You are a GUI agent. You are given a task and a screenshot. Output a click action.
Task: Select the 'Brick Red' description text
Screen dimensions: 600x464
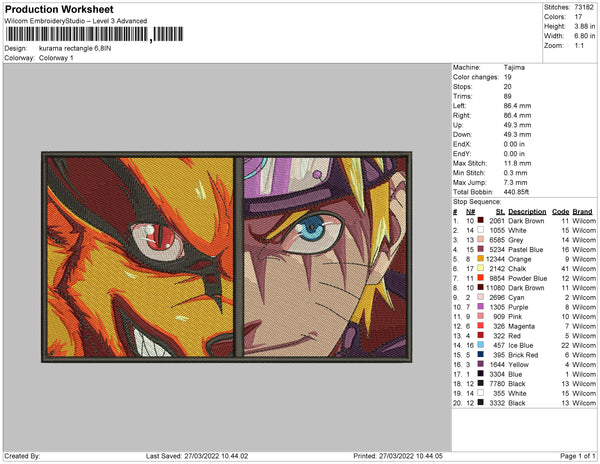[x=523, y=355]
